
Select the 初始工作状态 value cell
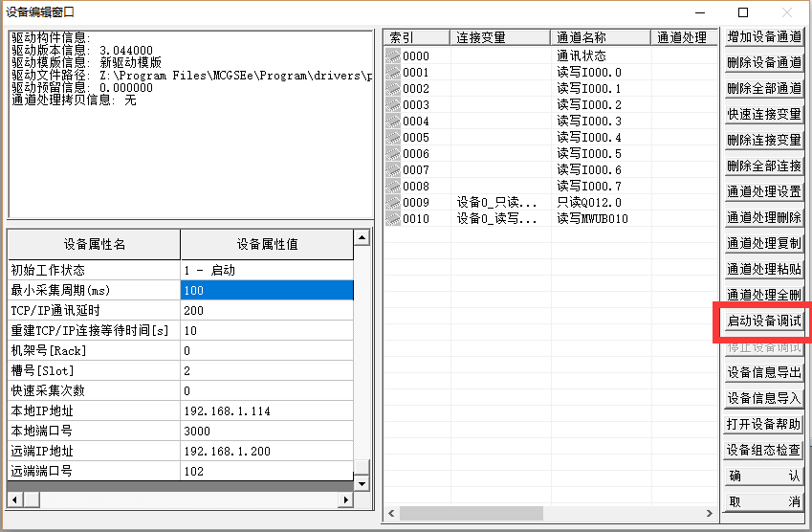coord(266,270)
